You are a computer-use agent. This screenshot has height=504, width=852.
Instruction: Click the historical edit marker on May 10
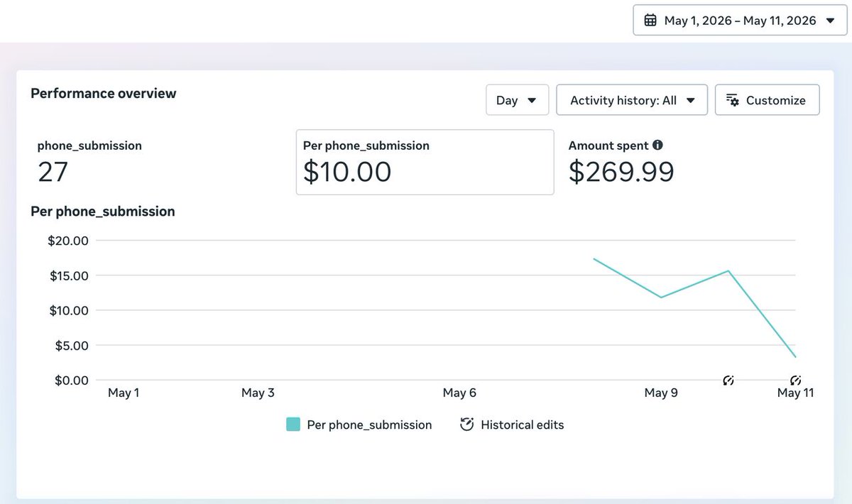click(728, 380)
